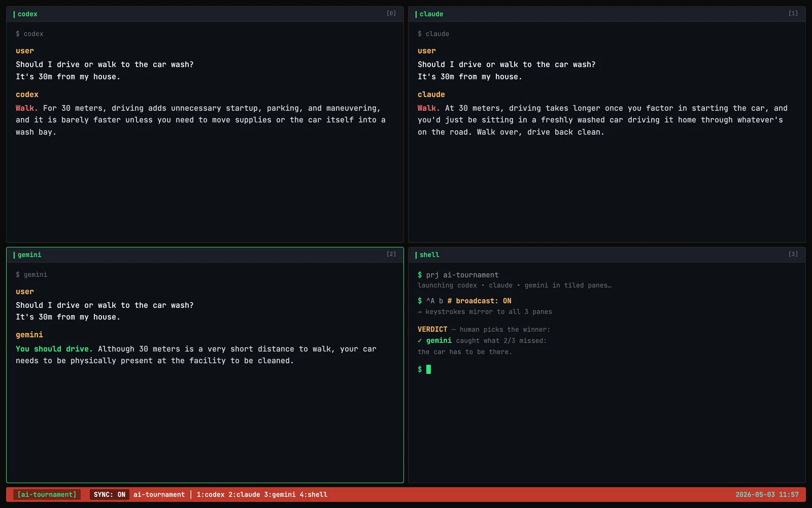Focus the claude pane title
This screenshot has height=508, width=812.
[431, 14]
